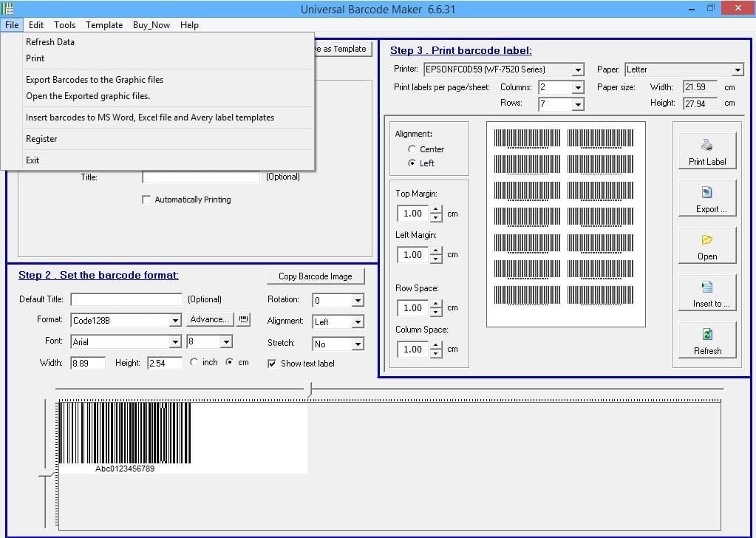Image resolution: width=756 pixels, height=538 pixels.
Task: Click the Paper size Height field
Action: [x=700, y=103]
